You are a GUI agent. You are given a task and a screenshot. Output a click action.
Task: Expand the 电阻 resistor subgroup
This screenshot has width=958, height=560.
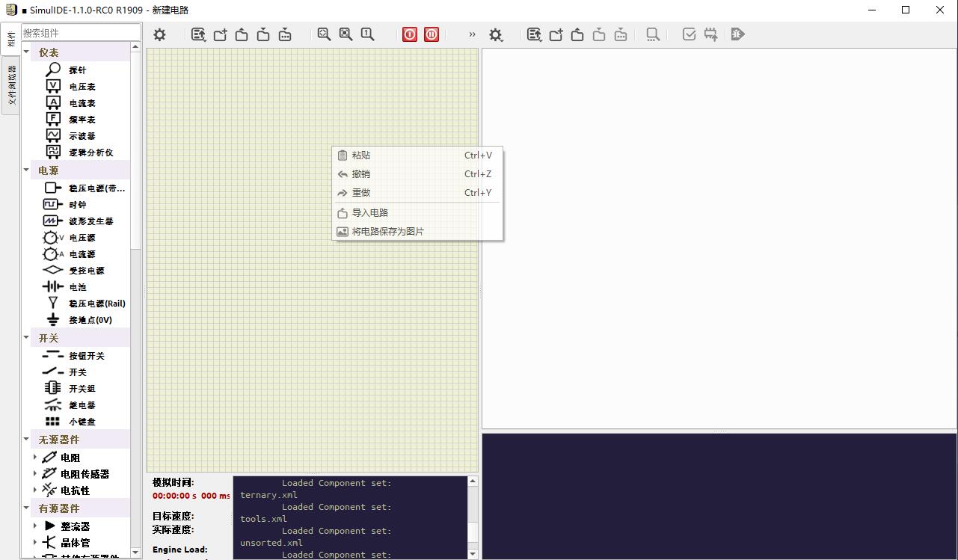35,457
